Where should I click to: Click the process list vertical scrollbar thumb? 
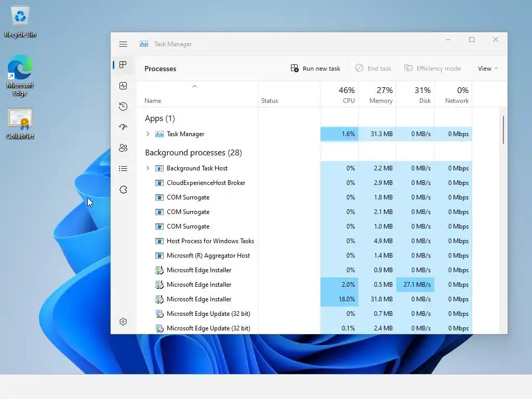click(503, 130)
